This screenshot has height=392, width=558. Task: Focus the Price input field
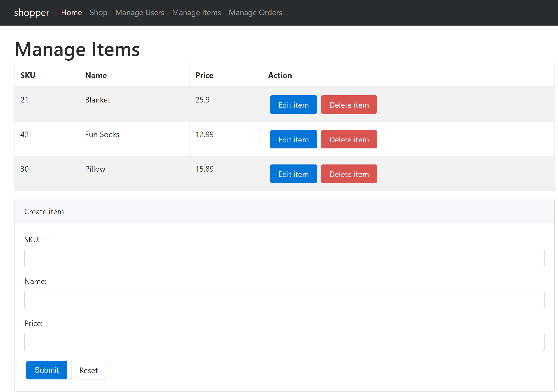(284, 342)
